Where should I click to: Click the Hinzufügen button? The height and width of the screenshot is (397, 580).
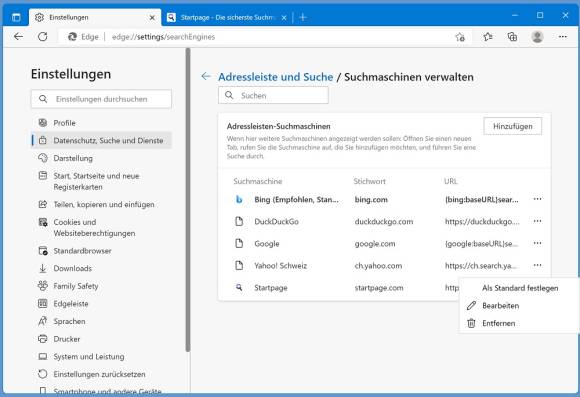coord(512,127)
